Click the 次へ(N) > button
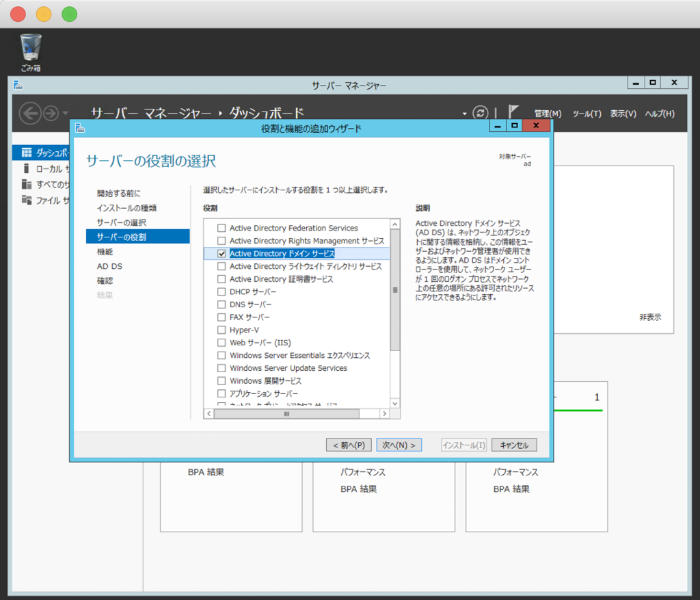Screen dimensions: 700x600 pos(399,445)
